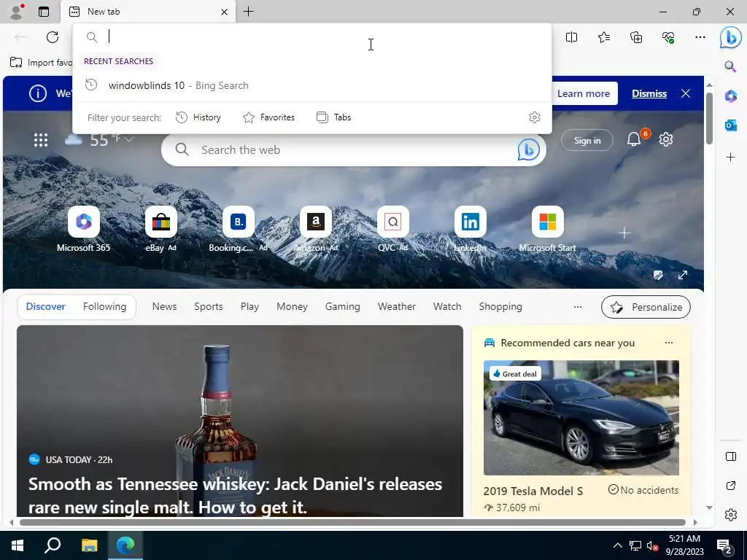Screen dimensions: 747x560
Task: Click Bing icon in web search box
Action: click(528, 149)
